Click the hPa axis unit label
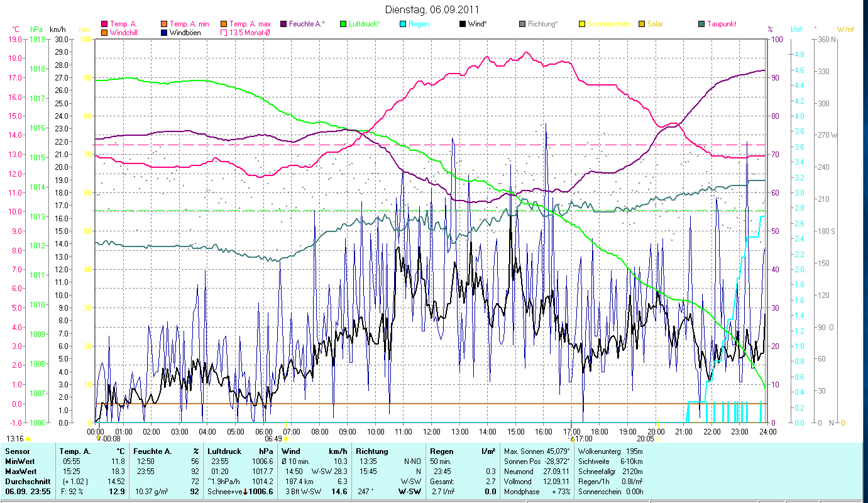This screenshot has height=503, width=868. [x=36, y=30]
